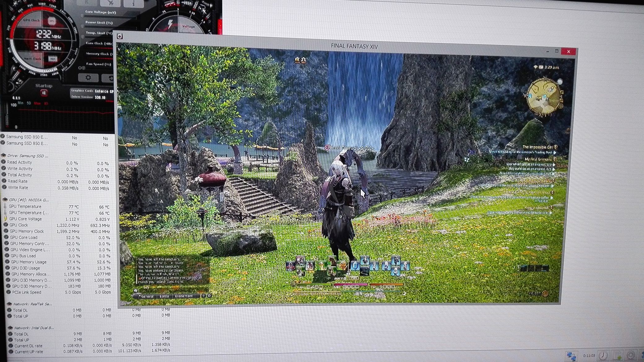
Task: Click the chat speech bubble icon
Action: pyautogui.click(x=136, y=291)
